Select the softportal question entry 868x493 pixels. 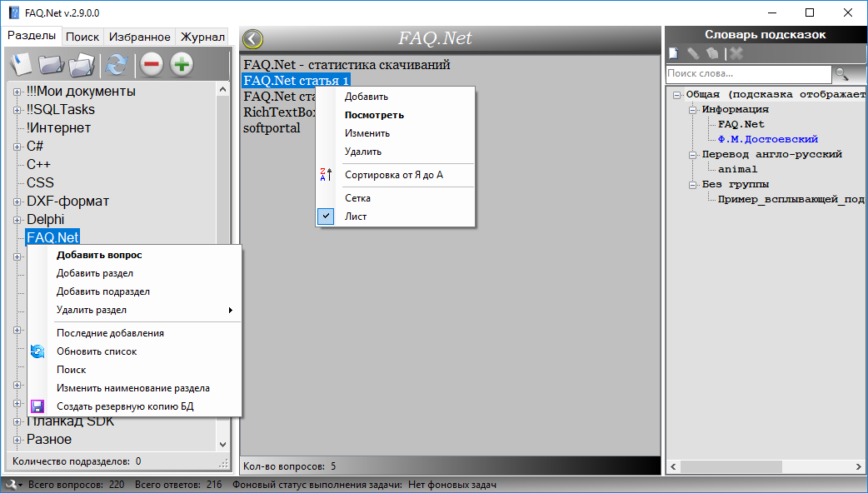click(x=272, y=127)
